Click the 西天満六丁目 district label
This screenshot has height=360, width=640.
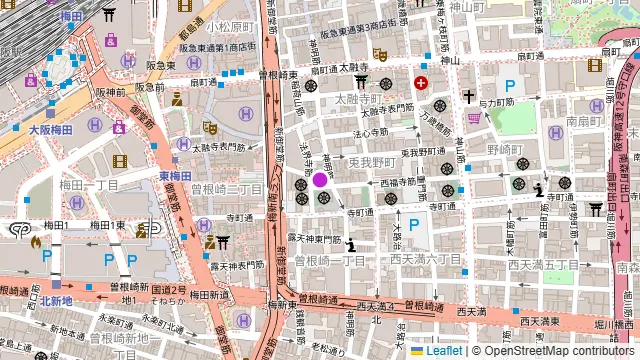(x=425, y=259)
